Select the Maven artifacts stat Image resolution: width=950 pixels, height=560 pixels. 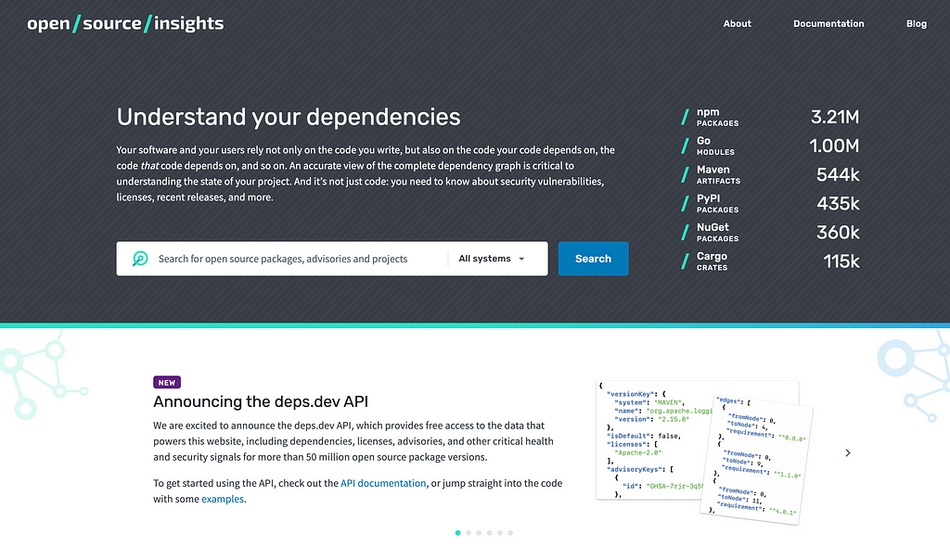tap(771, 175)
